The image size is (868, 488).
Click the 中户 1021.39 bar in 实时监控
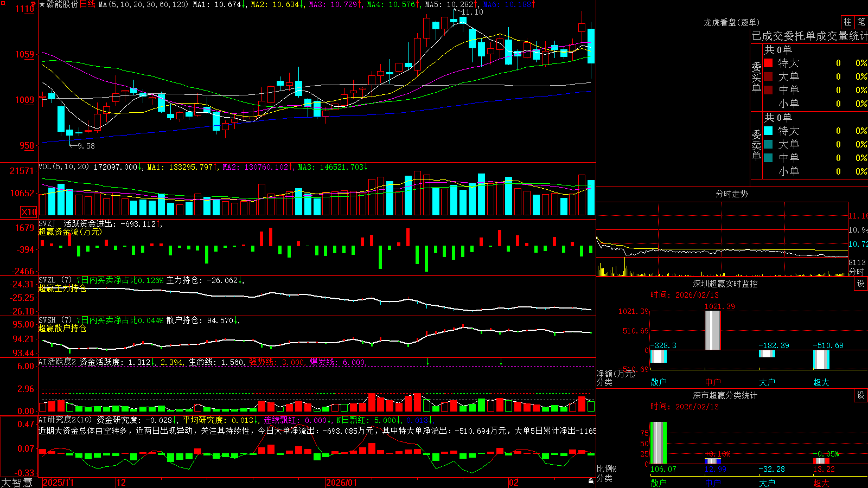pos(713,330)
